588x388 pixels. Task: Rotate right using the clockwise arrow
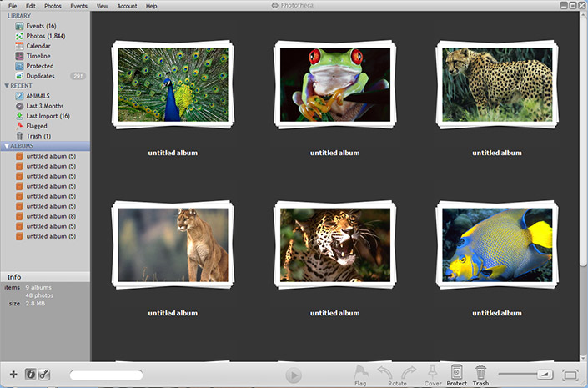[x=409, y=373]
